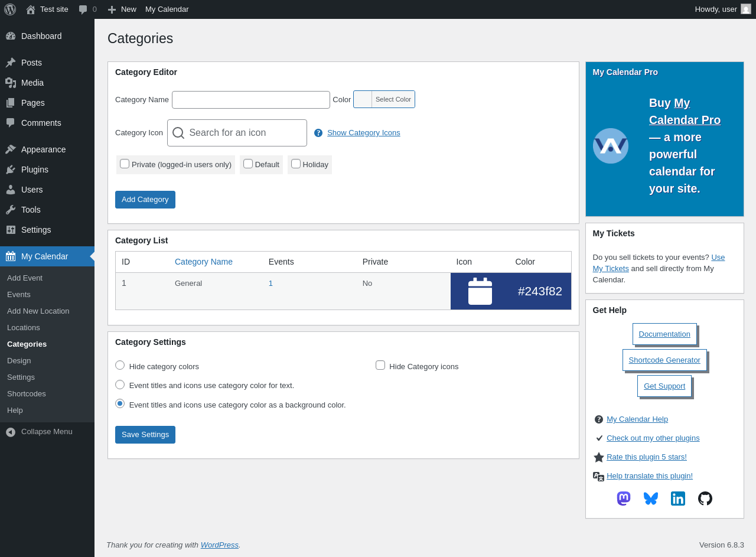Go to Plugins in sidebar menu
The height and width of the screenshot is (557, 756).
(x=35, y=170)
